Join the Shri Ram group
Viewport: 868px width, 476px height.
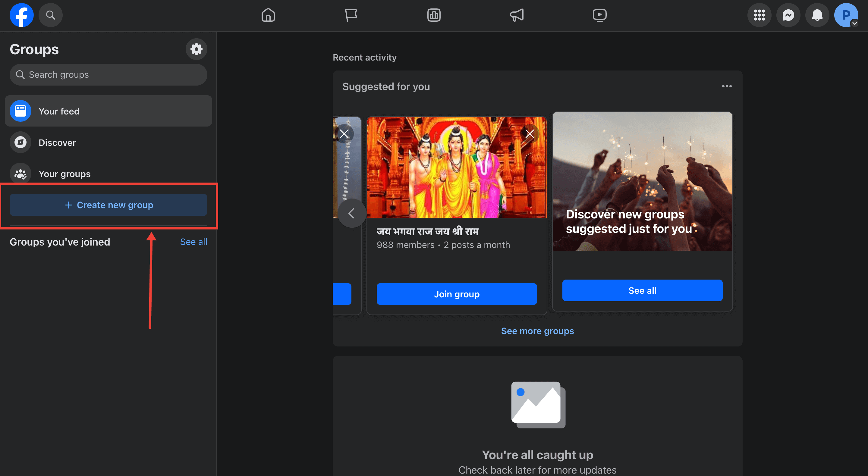point(456,294)
